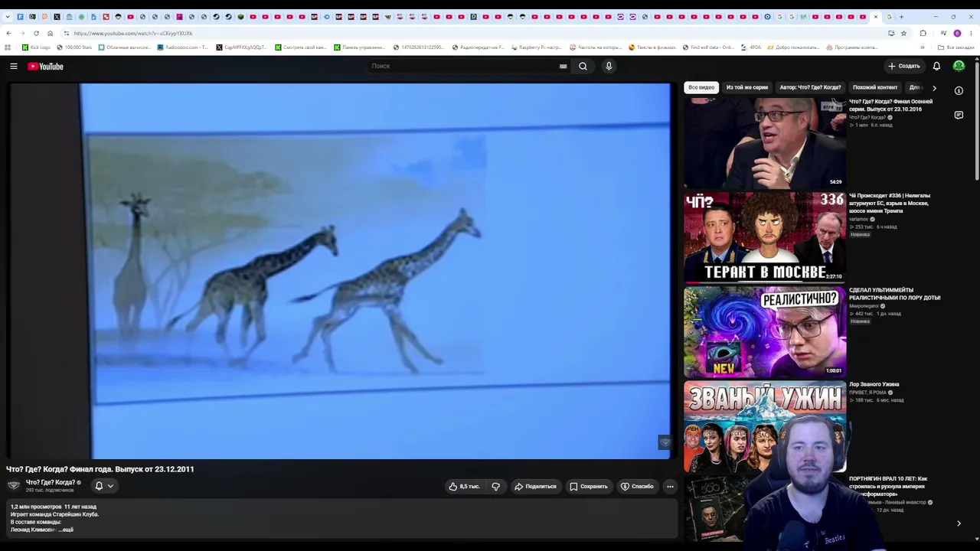The width and height of the screenshot is (980, 551).
Task: Start voice search with the microphone icon
Action: click(x=609, y=67)
